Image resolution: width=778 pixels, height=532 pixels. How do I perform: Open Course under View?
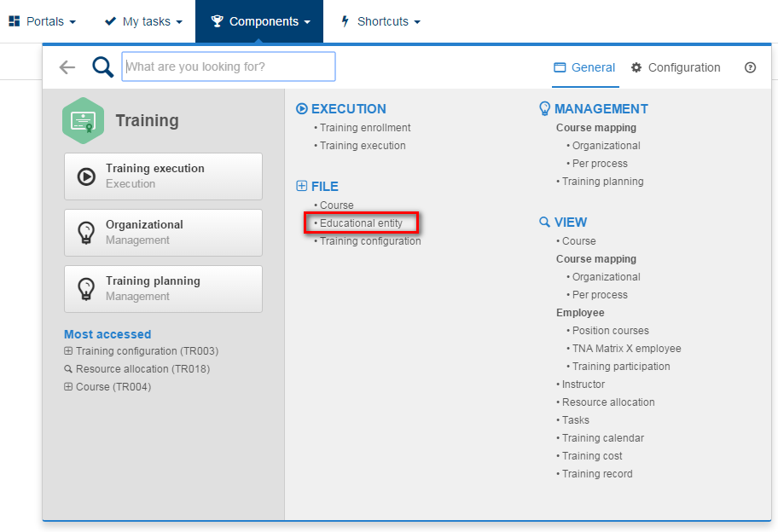click(579, 241)
